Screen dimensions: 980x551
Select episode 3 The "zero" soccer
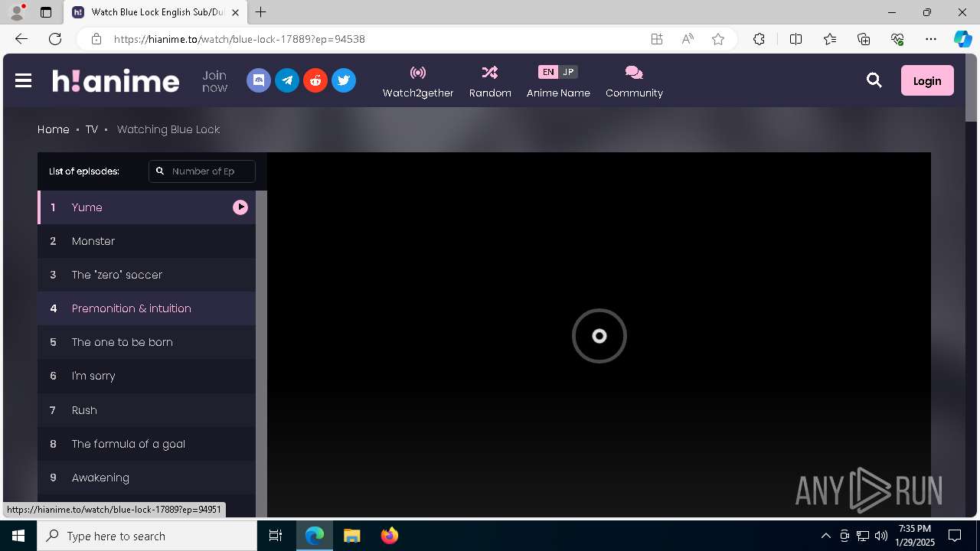pyautogui.click(x=146, y=275)
